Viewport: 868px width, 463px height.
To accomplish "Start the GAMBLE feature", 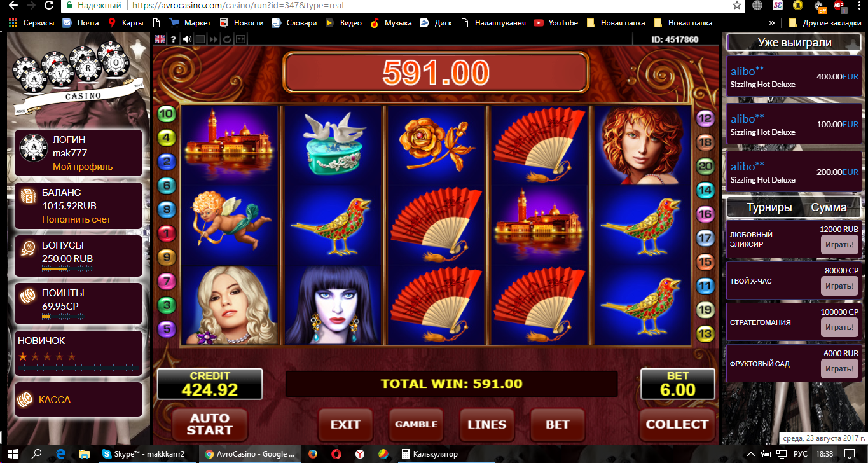I will 416,424.
